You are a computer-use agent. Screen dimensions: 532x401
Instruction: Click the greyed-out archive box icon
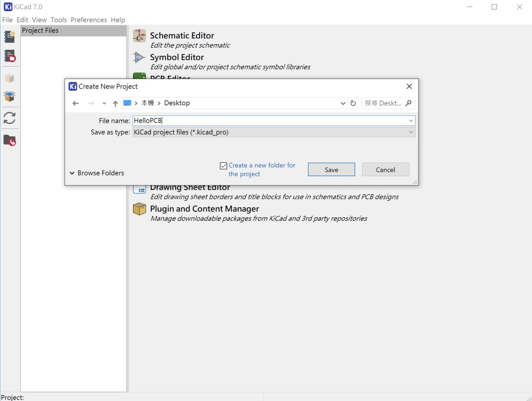point(10,78)
